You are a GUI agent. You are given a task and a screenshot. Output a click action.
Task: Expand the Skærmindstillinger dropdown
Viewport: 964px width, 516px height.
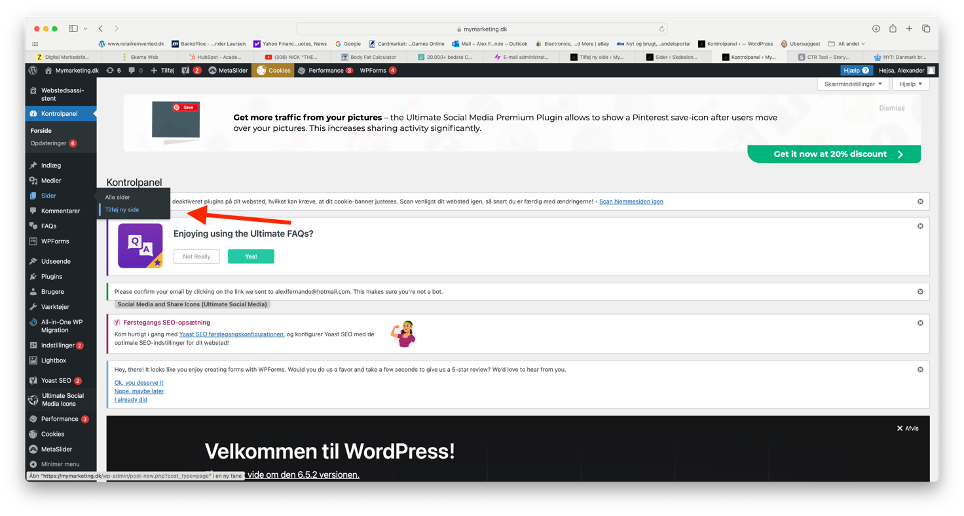click(x=853, y=85)
